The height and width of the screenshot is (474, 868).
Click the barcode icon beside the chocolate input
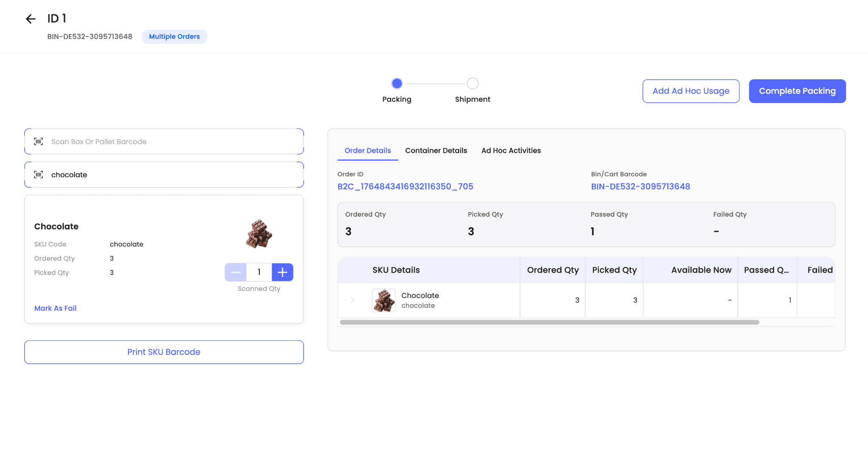39,175
